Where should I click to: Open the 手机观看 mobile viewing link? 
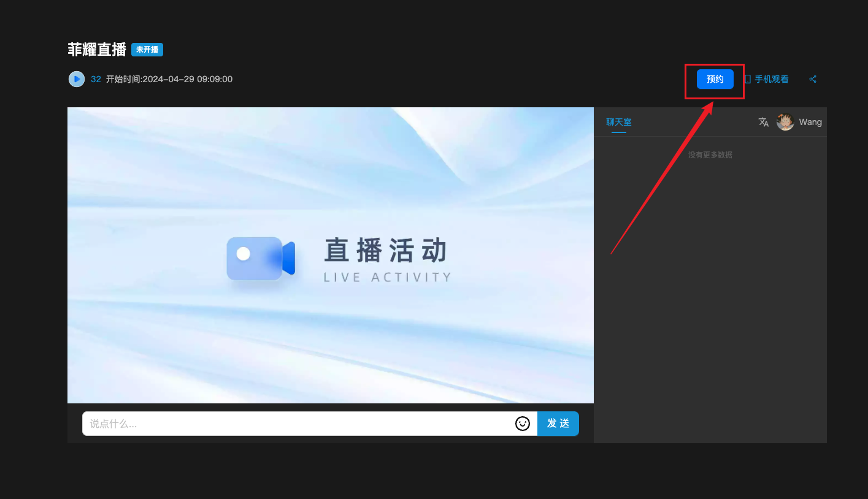point(771,79)
